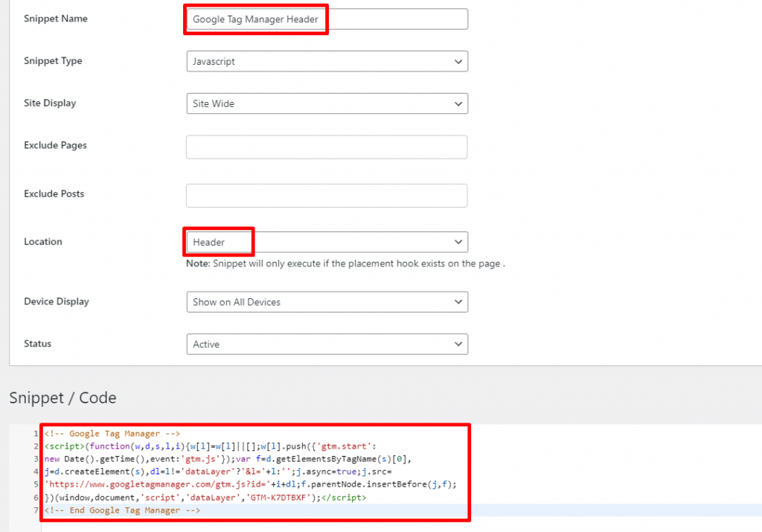
Task: Click code line 3 with new Date().getTime()
Action: point(228,458)
